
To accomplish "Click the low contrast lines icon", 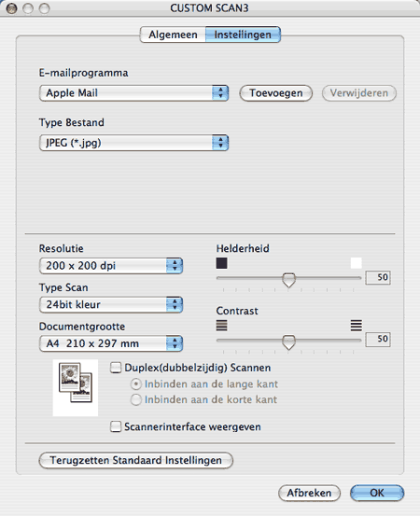I will (x=221, y=325).
